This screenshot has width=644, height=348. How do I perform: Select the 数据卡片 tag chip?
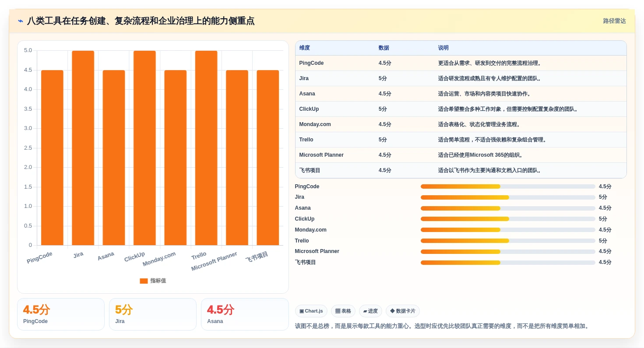coord(402,311)
